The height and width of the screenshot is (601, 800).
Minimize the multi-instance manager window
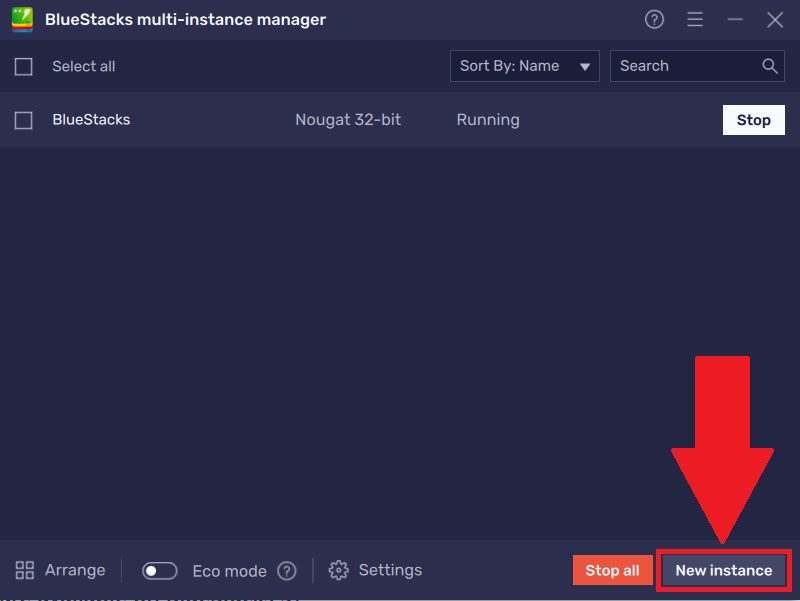click(x=735, y=19)
